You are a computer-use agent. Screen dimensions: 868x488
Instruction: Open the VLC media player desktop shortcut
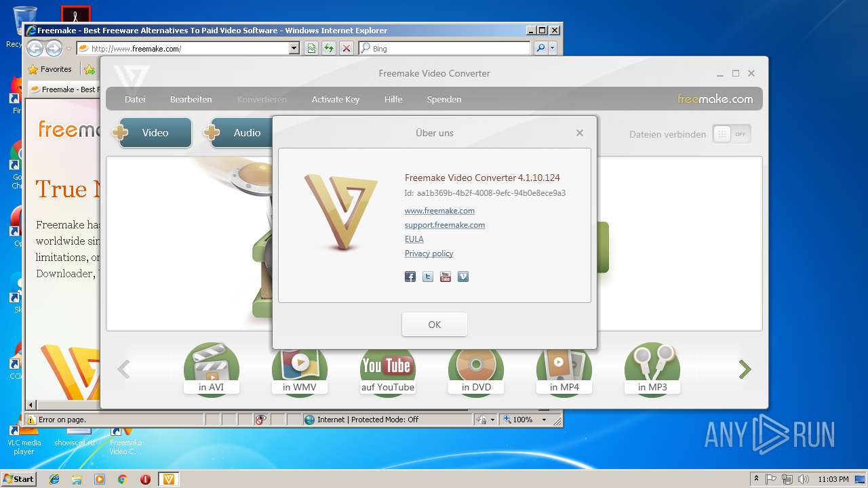[24, 439]
